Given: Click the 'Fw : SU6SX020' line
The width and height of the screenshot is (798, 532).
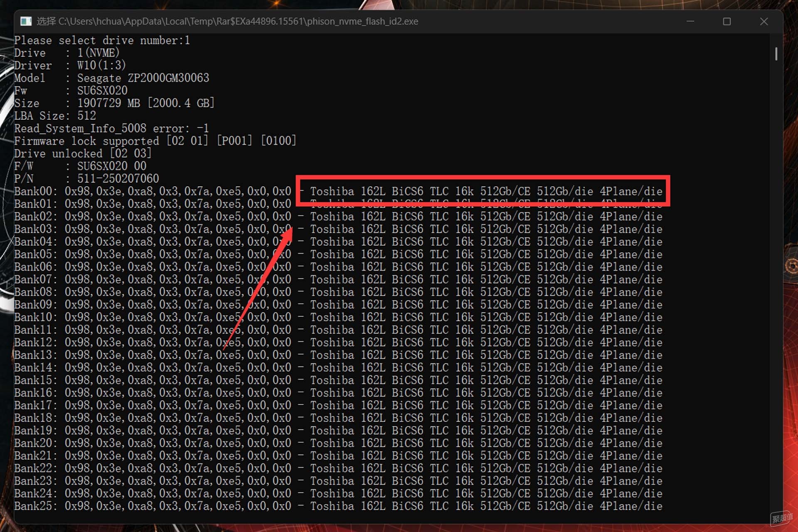Looking at the screenshot, I should click(x=71, y=91).
